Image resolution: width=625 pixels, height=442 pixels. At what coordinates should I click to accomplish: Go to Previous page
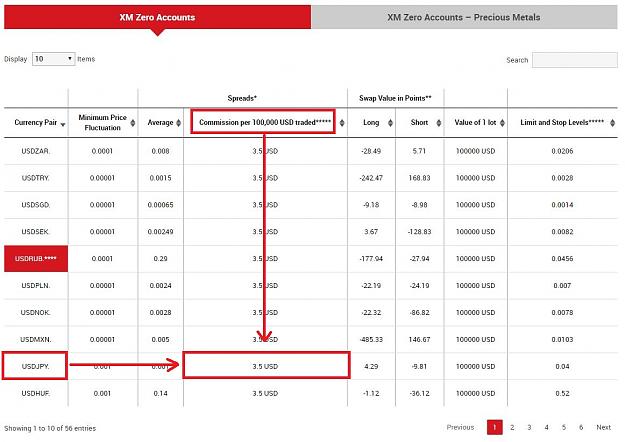pos(460,427)
